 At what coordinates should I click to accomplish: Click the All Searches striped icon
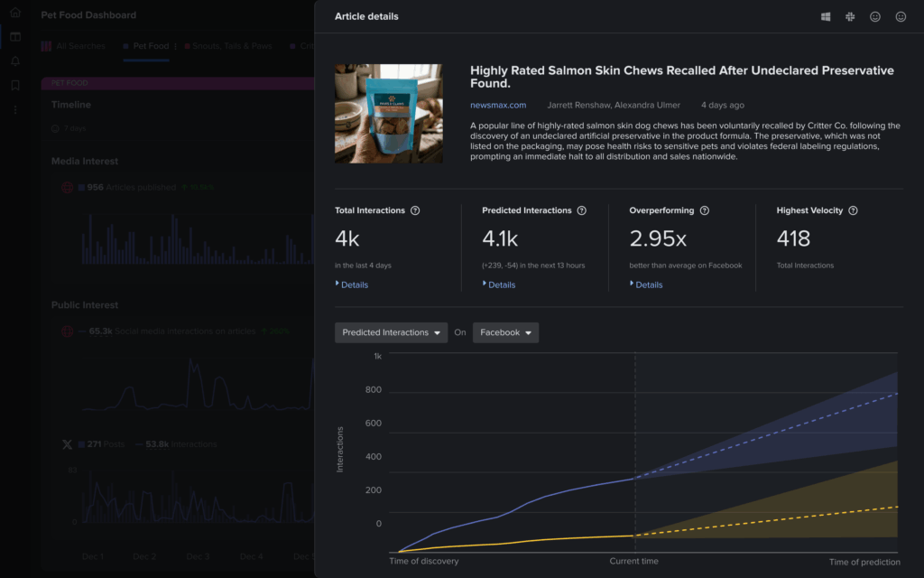46,46
